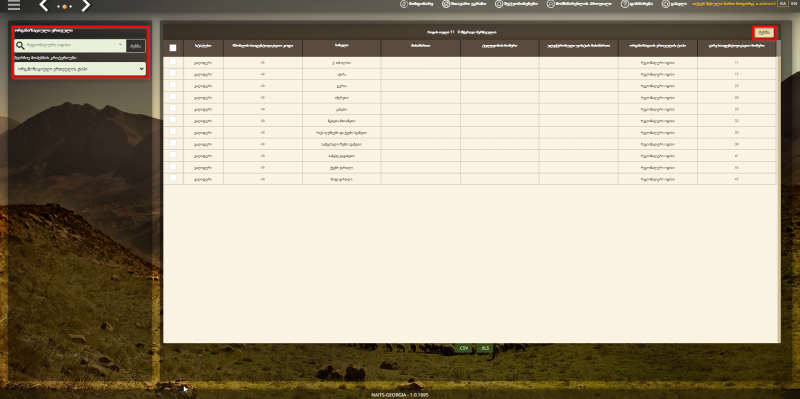Click the cell showing 23

pos(736,86)
